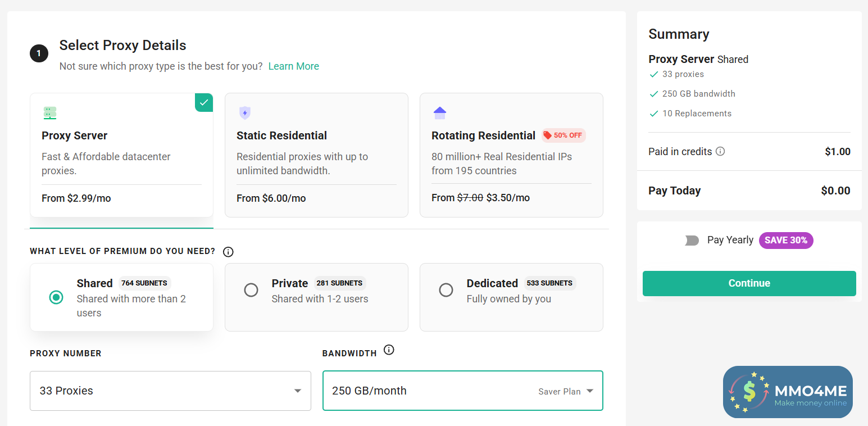Click the Rotating Residential house icon
Viewport: 868px width, 426px height.
click(439, 113)
